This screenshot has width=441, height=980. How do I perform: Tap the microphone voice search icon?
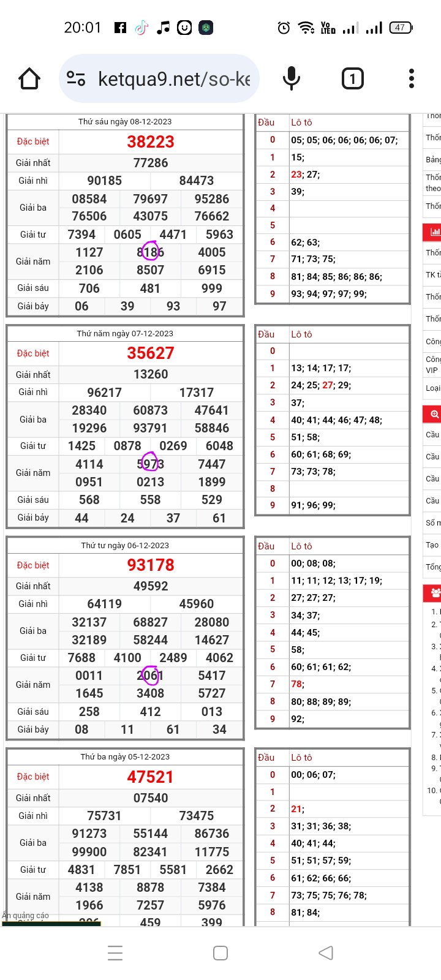(292, 78)
